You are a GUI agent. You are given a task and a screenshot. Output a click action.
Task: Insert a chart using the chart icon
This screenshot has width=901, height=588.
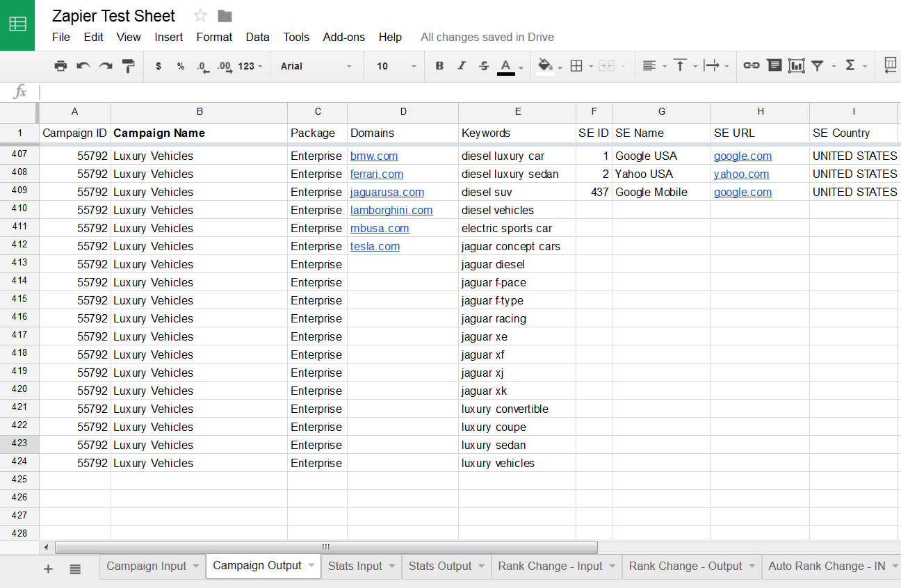click(796, 65)
